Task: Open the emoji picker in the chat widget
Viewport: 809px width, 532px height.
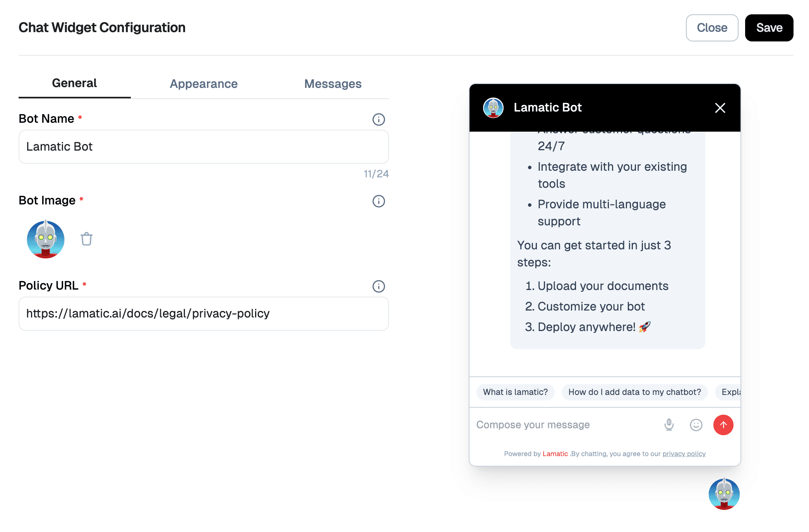Action: [x=696, y=425]
